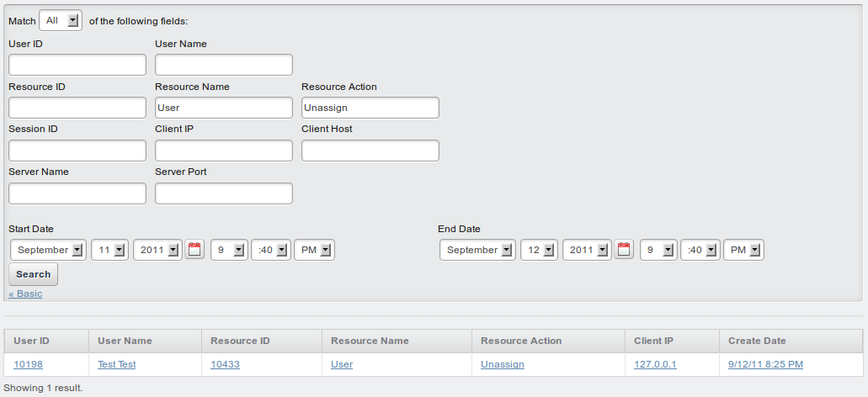This screenshot has height=397, width=868.
Task: Click the Create Date column header
Action: point(791,341)
